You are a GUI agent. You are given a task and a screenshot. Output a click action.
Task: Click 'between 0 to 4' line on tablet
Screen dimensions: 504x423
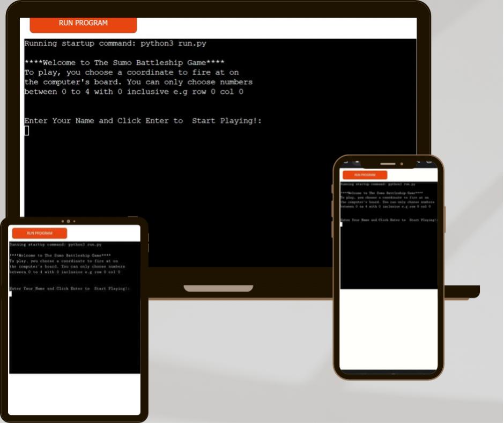coord(64,272)
